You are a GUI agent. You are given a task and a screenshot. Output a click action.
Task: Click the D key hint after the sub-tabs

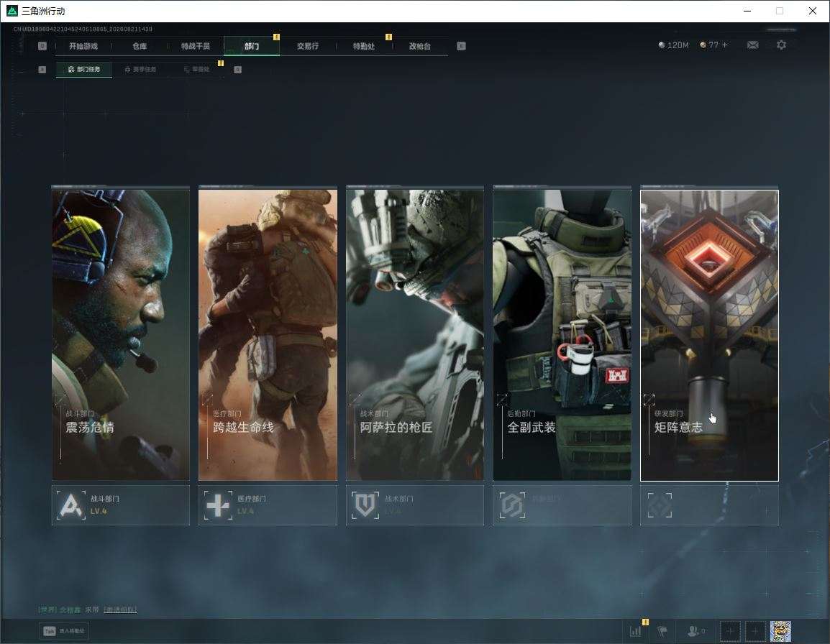tap(237, 69)
